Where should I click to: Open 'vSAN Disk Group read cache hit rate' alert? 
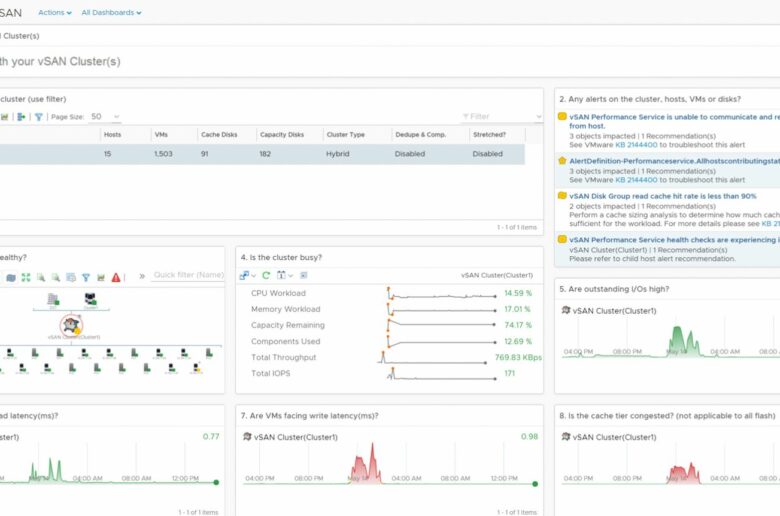point(663,197)
